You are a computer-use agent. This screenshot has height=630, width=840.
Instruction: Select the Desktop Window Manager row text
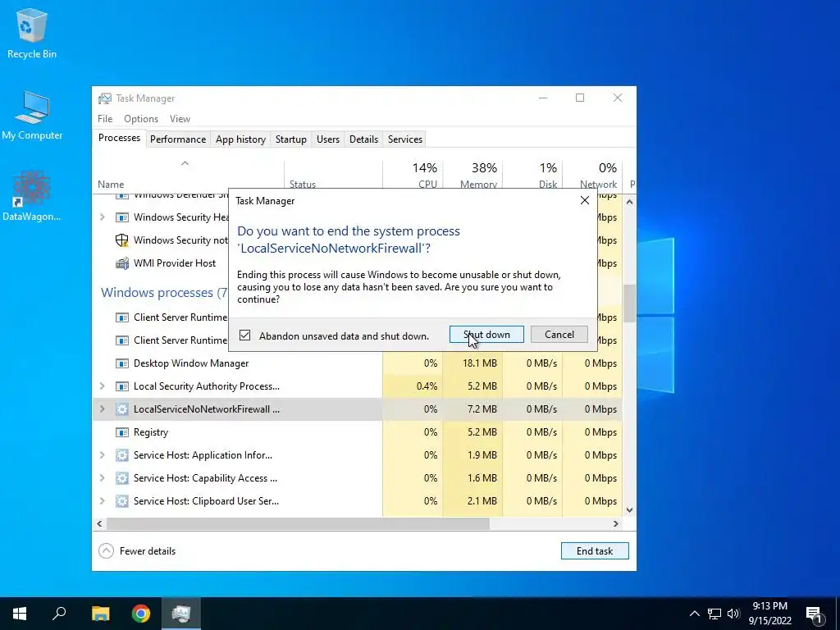[191, 363]
